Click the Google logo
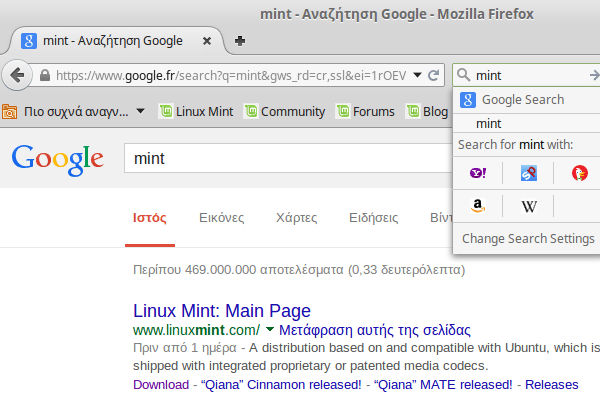Screen dimensions: 600x400 click(57, 159)
